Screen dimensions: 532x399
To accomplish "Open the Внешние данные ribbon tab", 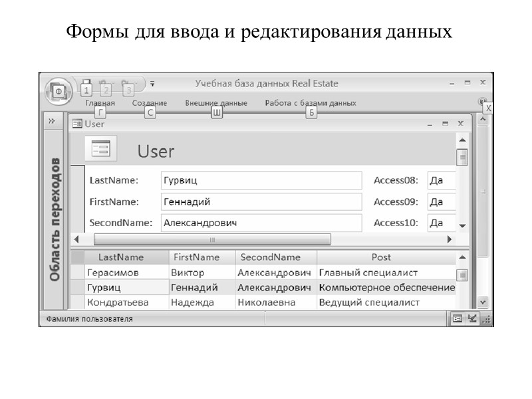I will coord(216,103).
